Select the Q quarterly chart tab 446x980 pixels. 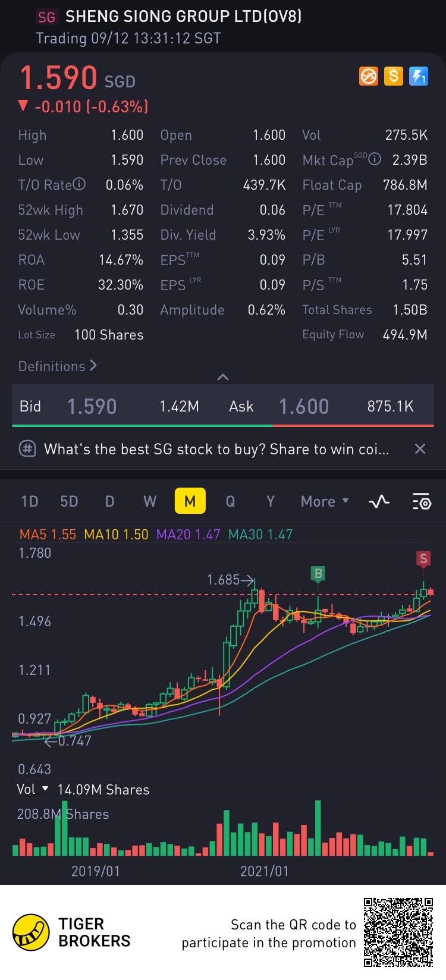pos(230,501)
